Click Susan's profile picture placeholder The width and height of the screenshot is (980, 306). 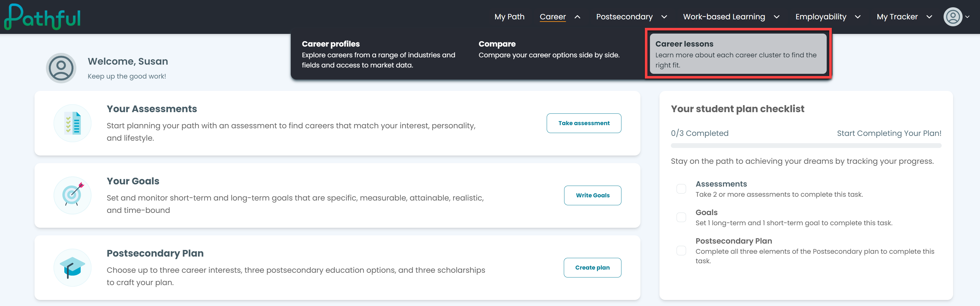click(61, 68)
